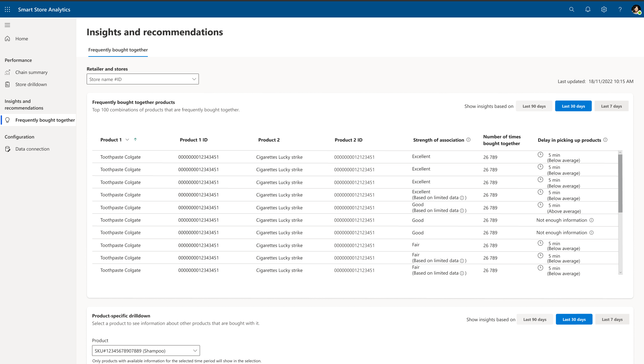Click info icon beside Delay in picking up products

coord(605,140)
